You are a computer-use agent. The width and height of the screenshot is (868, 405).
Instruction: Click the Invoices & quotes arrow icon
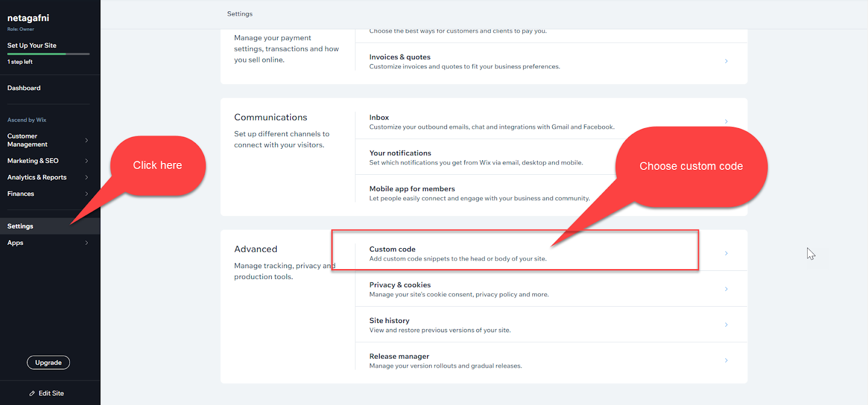(x=726, y=61)
